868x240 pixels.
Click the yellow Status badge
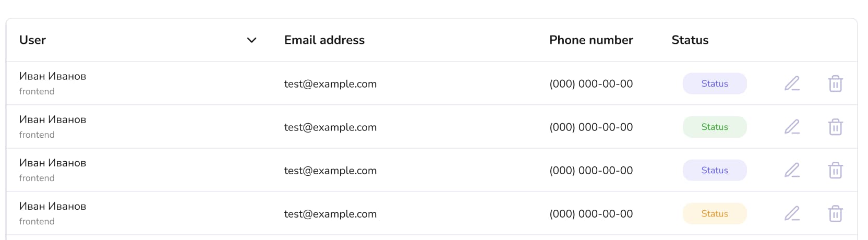(x=715, y=213)
